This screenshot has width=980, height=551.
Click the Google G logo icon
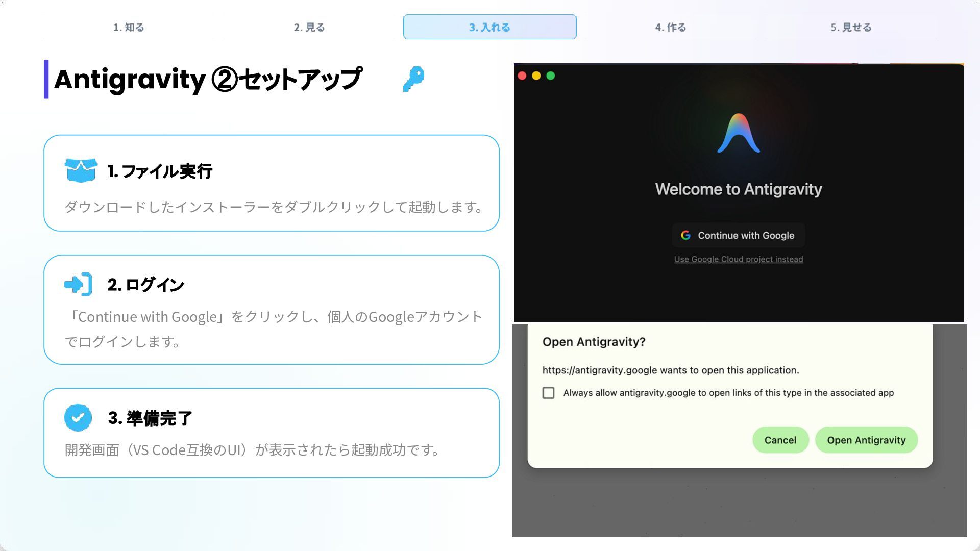pyautogui.click(x=685, y=235)
